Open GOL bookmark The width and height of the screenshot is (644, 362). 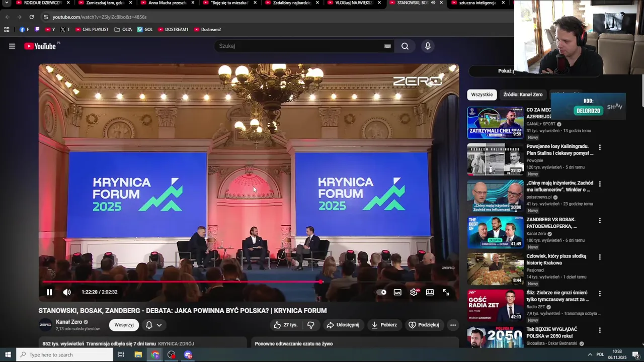coord(145,30)
